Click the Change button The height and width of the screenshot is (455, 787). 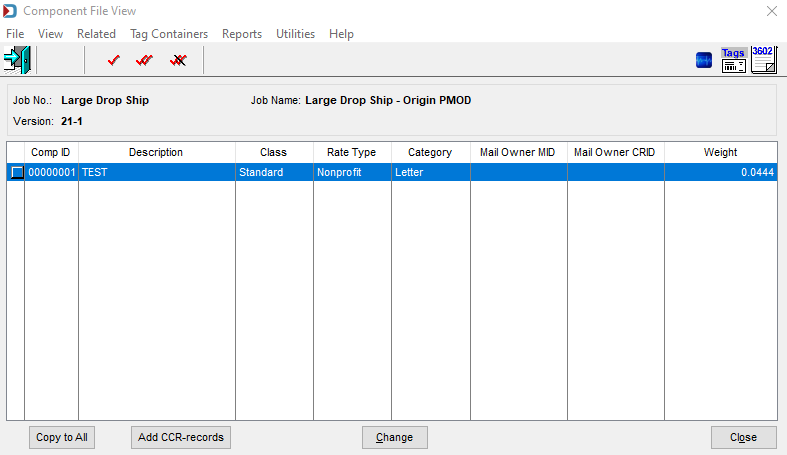pyautogui.click(x=395, y=437)
